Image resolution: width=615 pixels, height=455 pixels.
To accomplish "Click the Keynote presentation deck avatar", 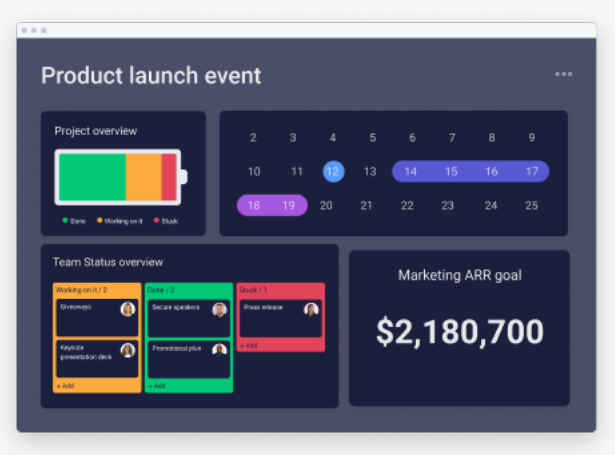I will (x=127, y=350).
